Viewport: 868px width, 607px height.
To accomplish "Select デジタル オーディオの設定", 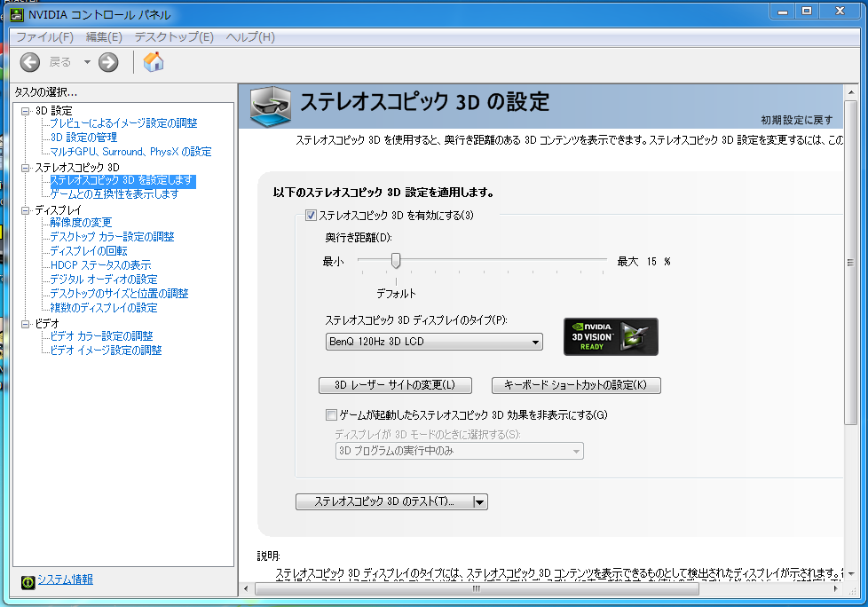I will [104, 280].
